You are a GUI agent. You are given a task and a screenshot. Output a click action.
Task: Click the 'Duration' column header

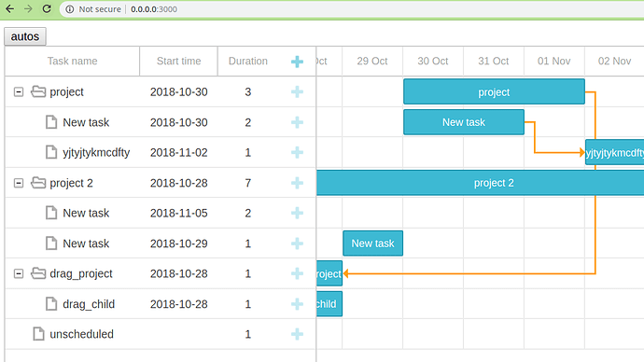coord(248,62)
